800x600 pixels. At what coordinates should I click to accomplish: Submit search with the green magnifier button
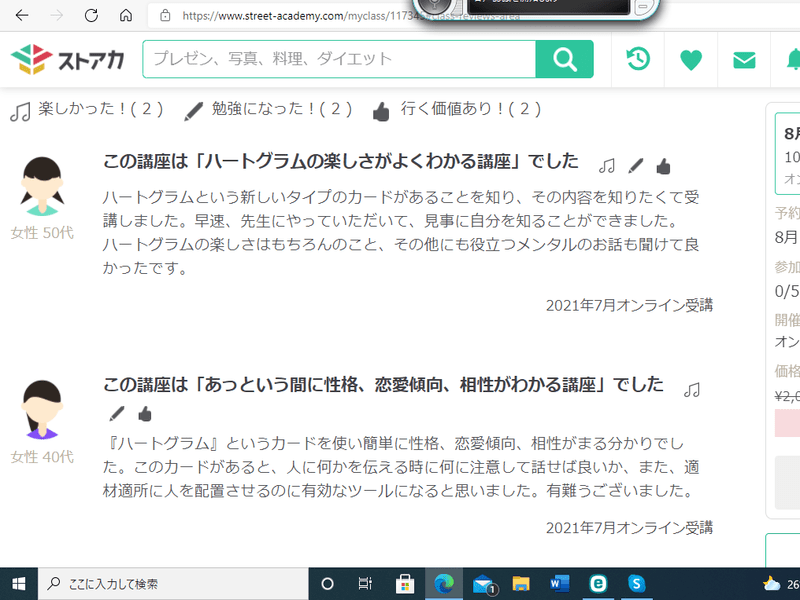point(564,59)
